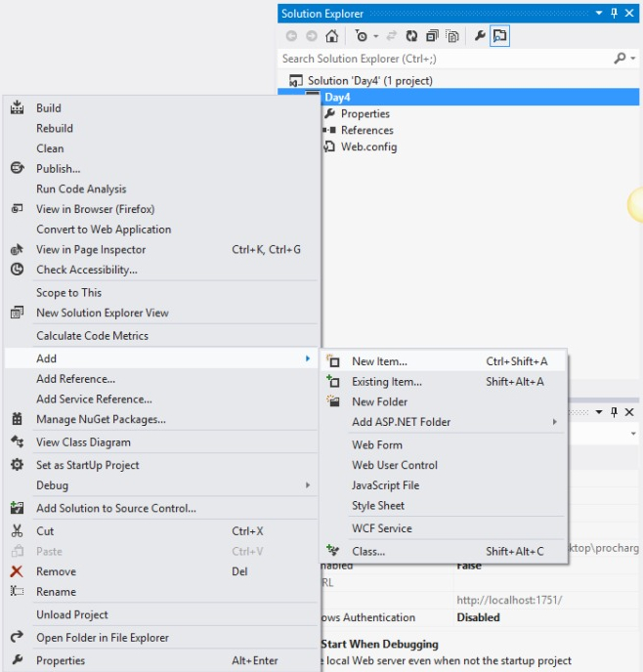Click the Existing Item... icon in Add submenu
The height and width of the screenshot is (672, 643).
click(x=333, y=381)
